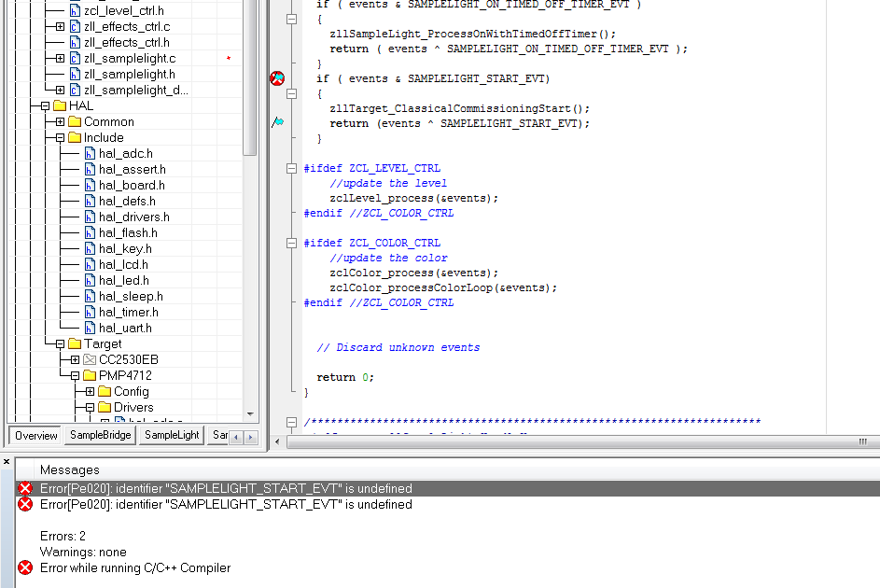Click the HAL folder icon

click(60, 106)
